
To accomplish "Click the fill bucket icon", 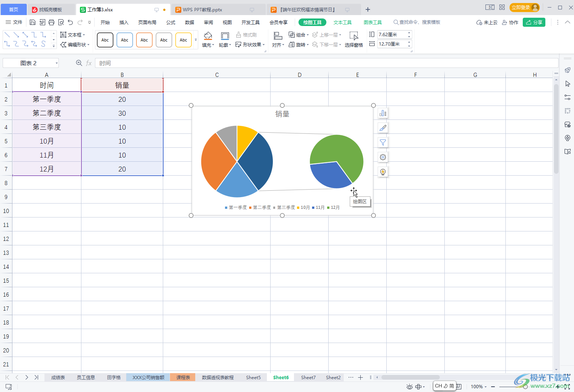I will click(x=208, y=36).
